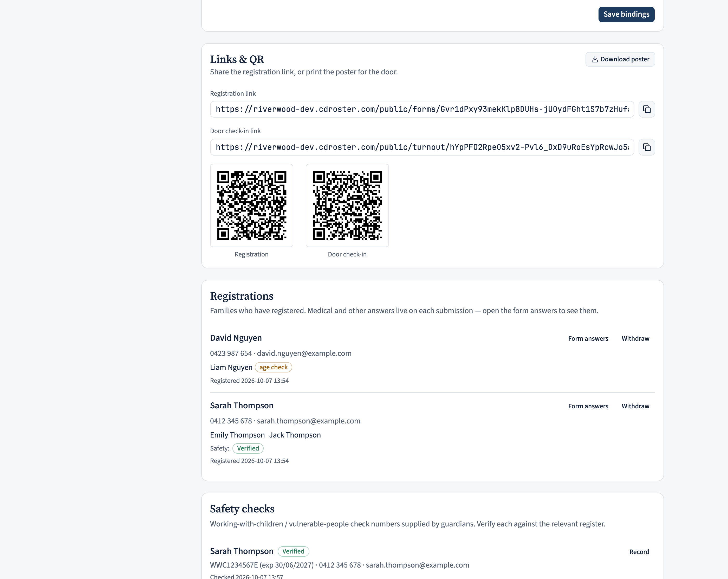Click the Registration caption under QR code
Viewport: 728px width, 579px height.
pyautogui.click(x=252, y=254)
